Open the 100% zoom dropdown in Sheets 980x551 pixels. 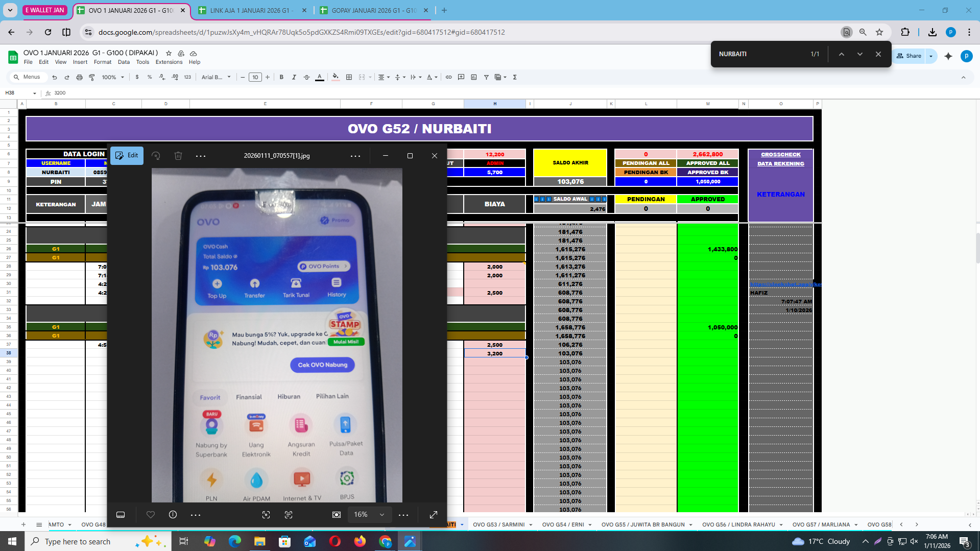113,77
